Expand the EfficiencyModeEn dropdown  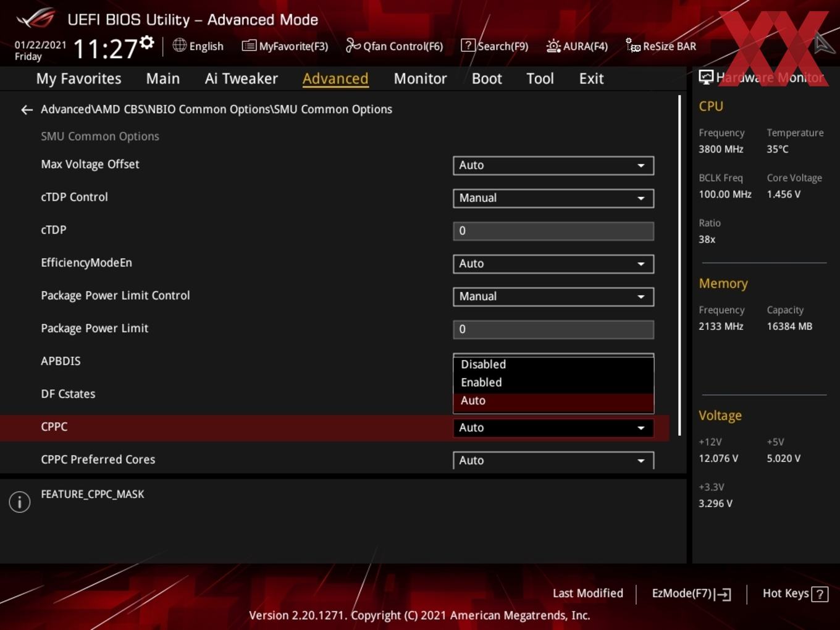point(553,264)
